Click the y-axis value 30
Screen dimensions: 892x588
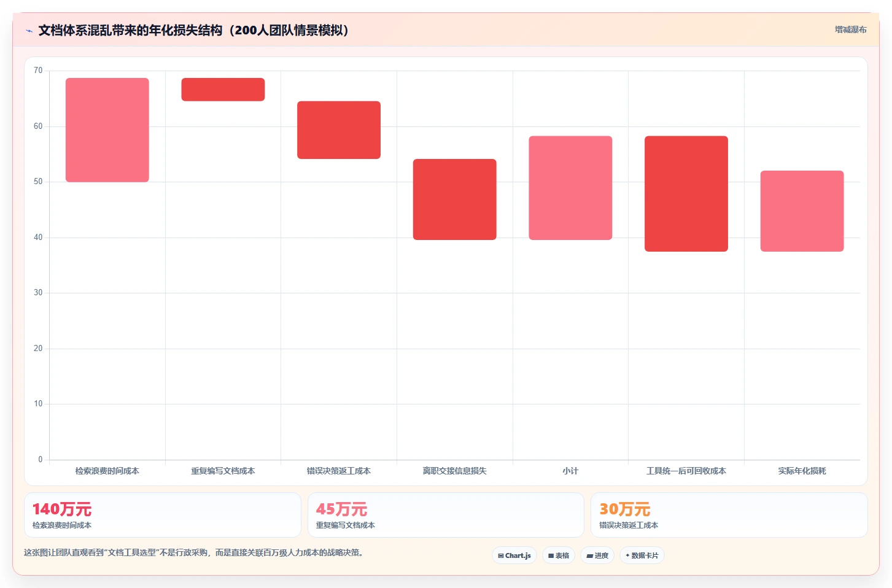(x=38, y=293)
